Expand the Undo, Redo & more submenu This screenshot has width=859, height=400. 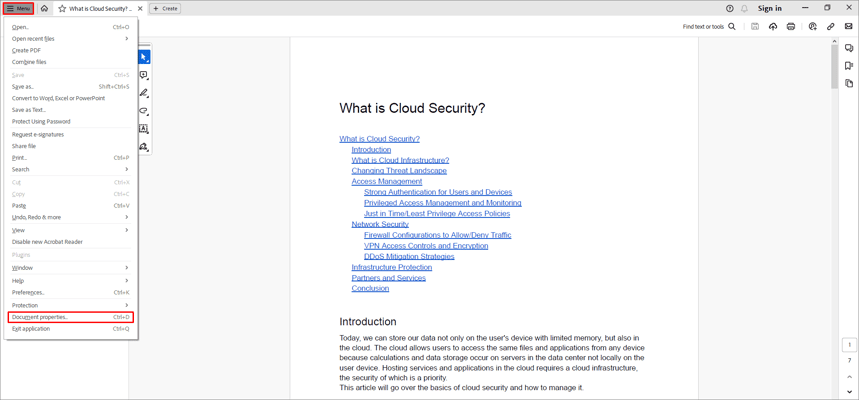(70, 217)
